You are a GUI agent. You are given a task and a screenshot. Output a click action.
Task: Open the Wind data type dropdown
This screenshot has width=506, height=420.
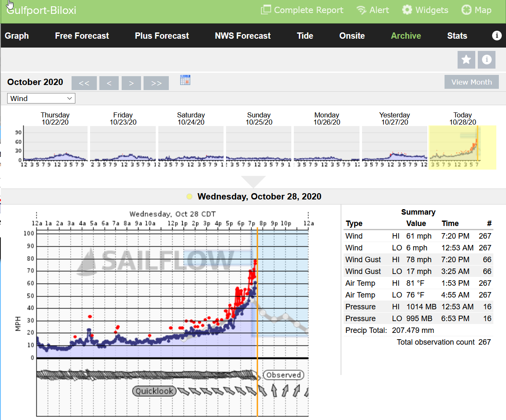coord(41,98)
